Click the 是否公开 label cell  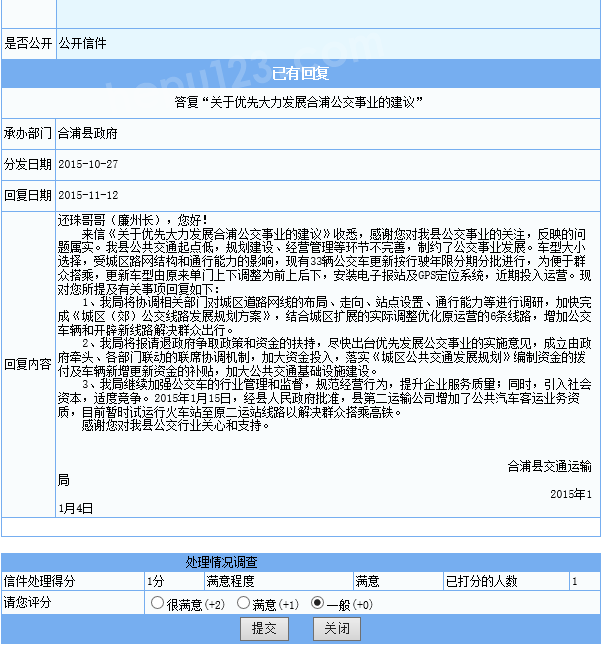[28, 43]
